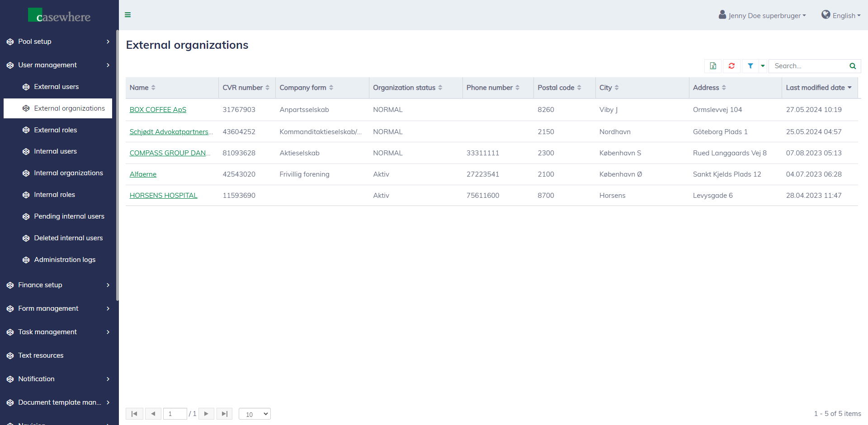Click the Excel export icon

tap(713, 66)
